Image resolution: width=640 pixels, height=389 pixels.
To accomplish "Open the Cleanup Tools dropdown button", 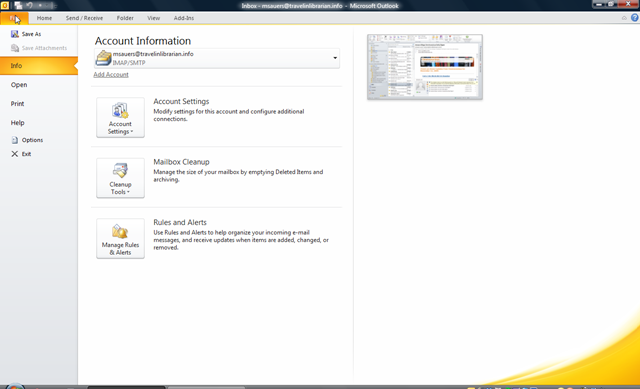I will click(x=120, y=178).
